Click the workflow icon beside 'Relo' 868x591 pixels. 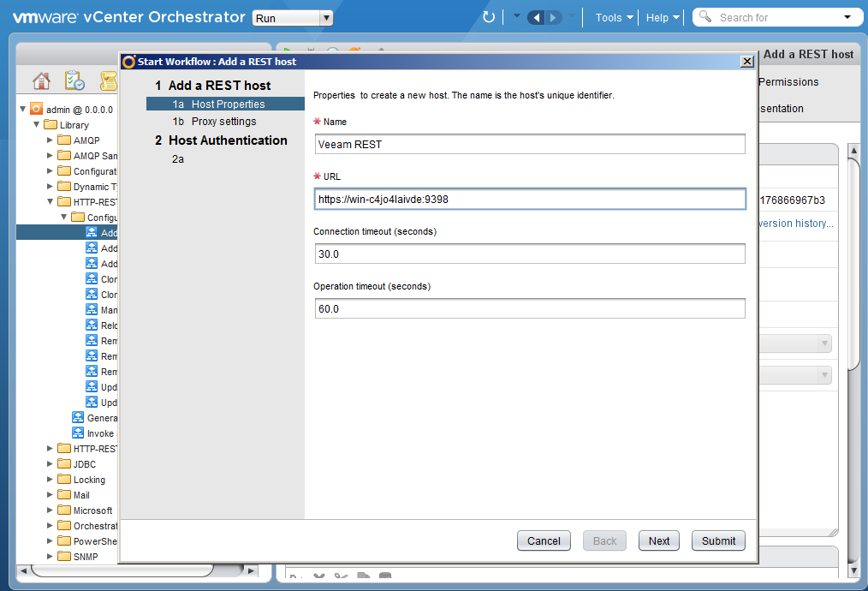pos(92,325)
